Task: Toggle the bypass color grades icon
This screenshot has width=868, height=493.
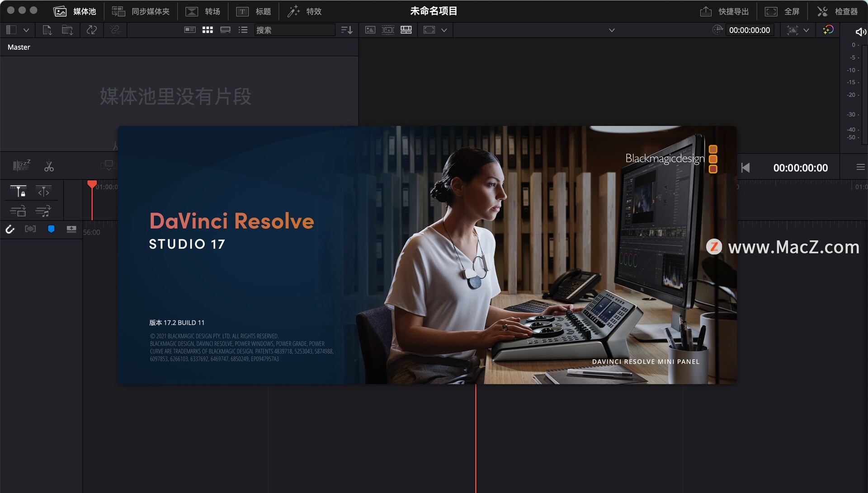Action: (x=828, y=30)
